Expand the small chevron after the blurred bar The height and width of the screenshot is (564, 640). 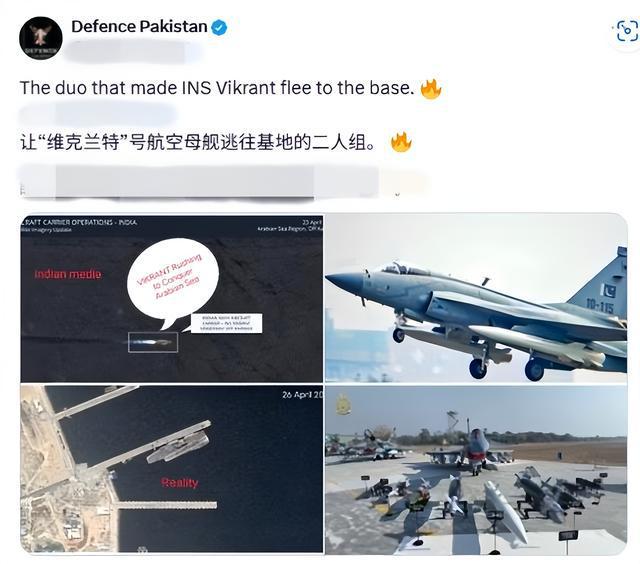pyautogui.click(x=397, y=195)
